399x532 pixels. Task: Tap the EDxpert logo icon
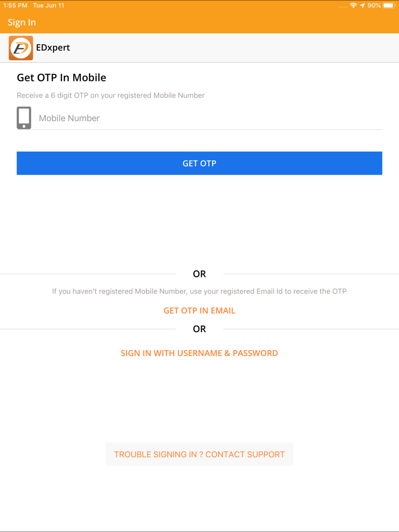tap(21, 48)
